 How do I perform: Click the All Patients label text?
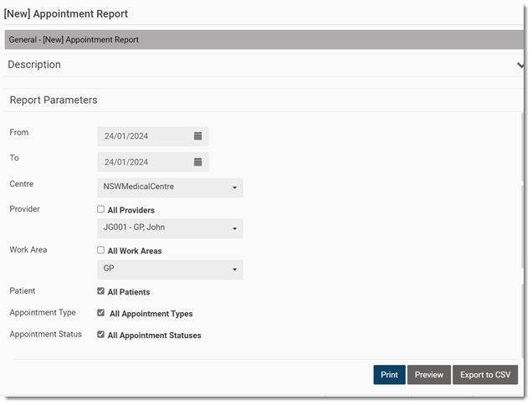click(x=129, y=292)
